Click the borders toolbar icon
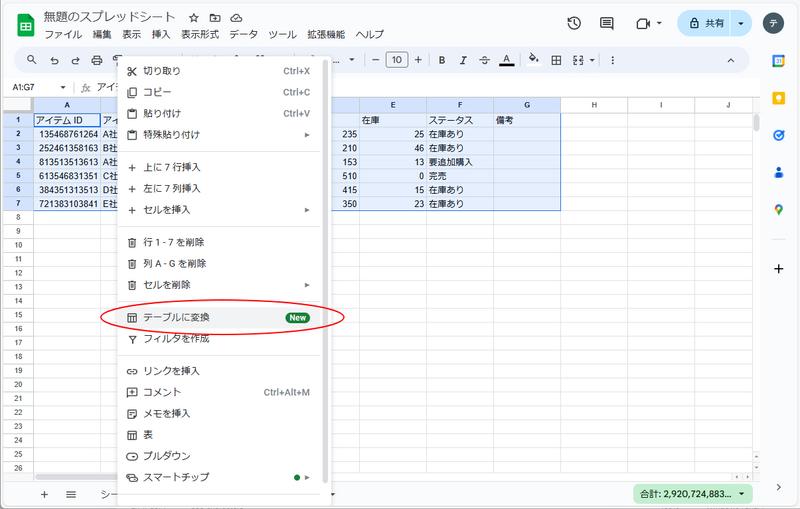The image size is (800, 509). pos(556,60)
